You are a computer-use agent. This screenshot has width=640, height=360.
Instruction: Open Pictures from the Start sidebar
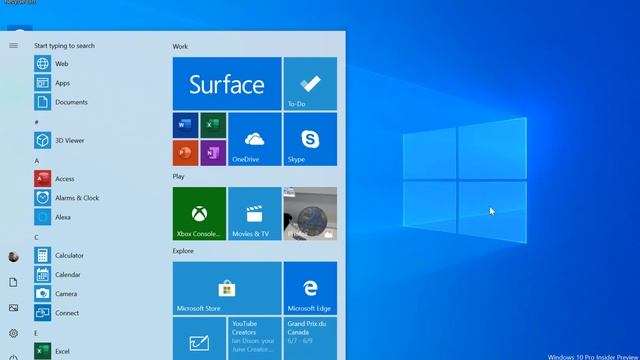click(13, 308)
